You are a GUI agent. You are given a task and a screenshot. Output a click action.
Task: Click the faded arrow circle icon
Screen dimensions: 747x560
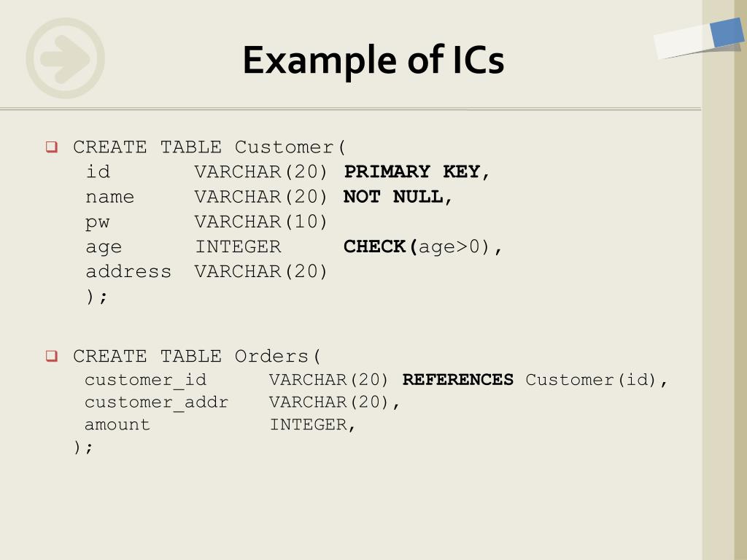click(65, 58)
